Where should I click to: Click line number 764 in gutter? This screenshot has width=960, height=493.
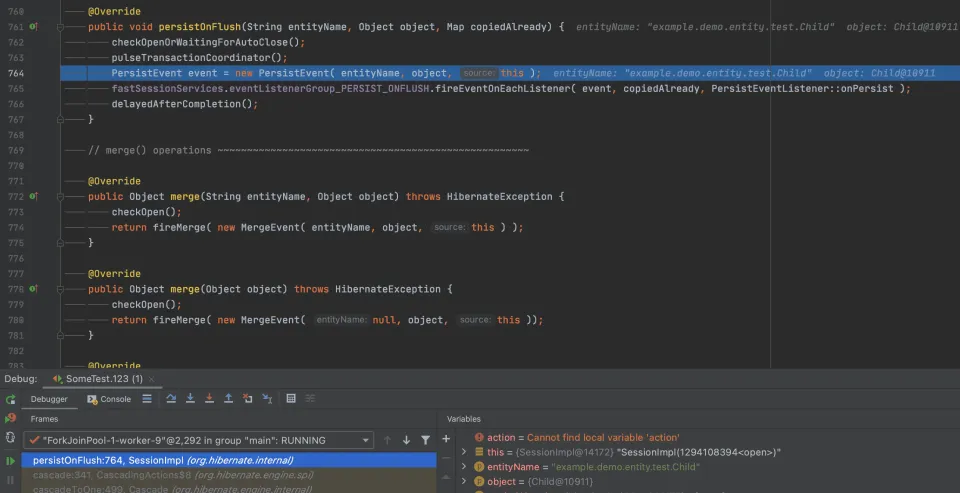pyautogui.click(x=16, y=73)
